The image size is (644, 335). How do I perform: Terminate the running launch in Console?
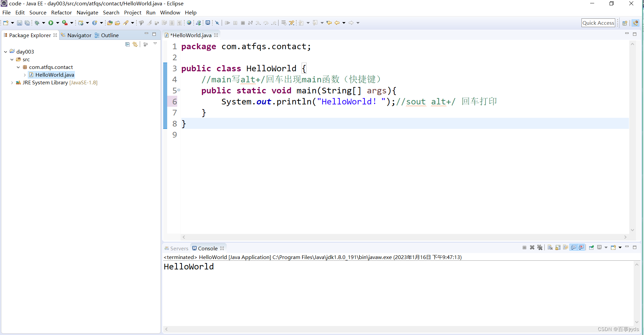coord(525,247)
